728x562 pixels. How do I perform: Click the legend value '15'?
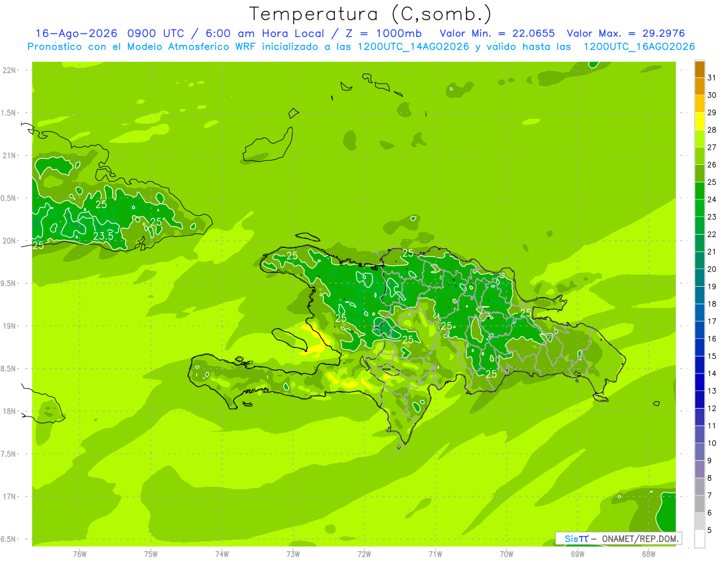tap(712, 356)
